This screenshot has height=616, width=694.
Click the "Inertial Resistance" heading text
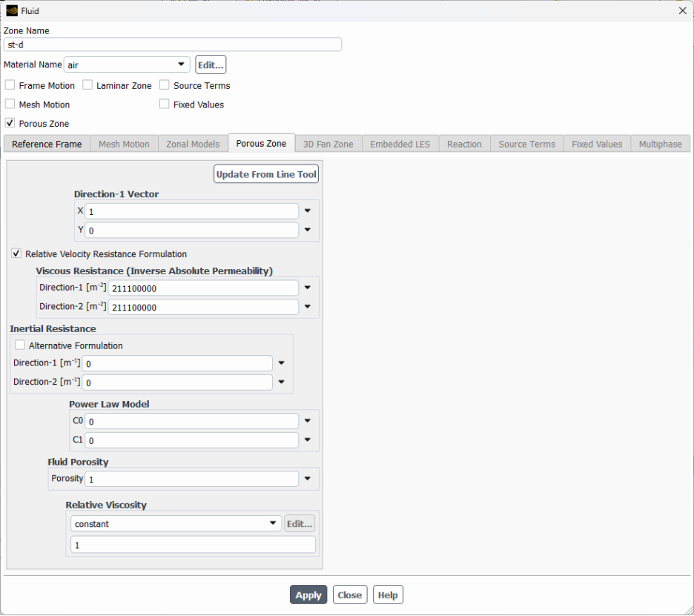click(x=53, y=329)
